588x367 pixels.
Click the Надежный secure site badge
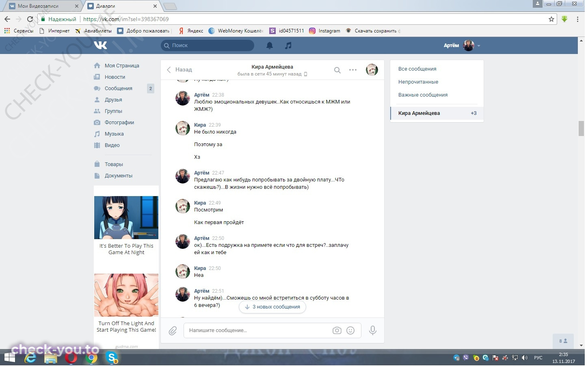[x=59, y=19]
